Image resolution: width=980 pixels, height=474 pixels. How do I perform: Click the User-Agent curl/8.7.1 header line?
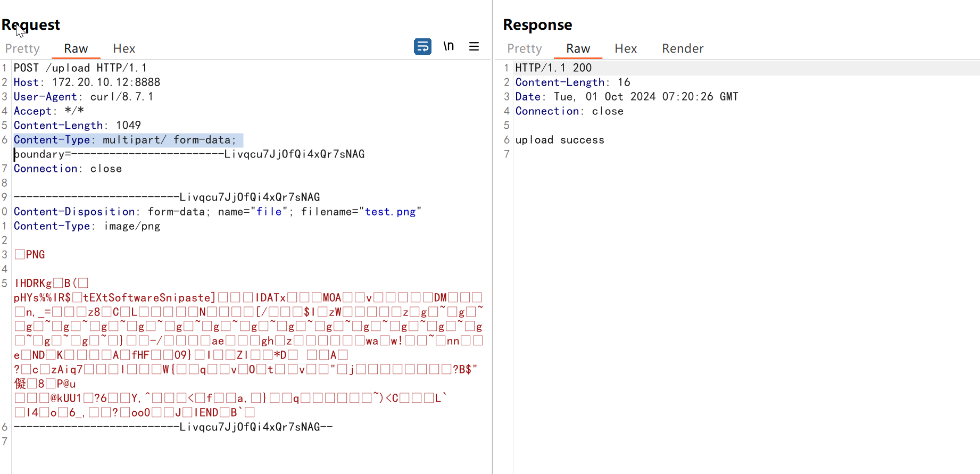(x=84, y=97)
